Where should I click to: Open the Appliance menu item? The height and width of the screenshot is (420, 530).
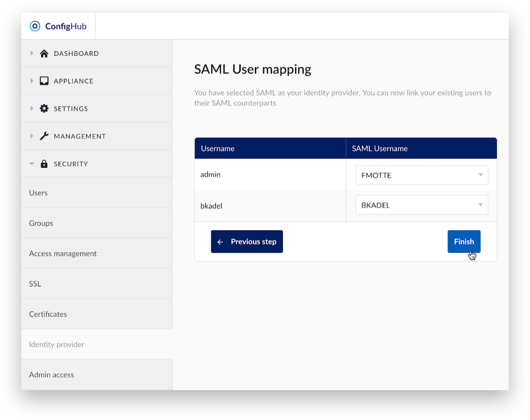click(97, 81)
